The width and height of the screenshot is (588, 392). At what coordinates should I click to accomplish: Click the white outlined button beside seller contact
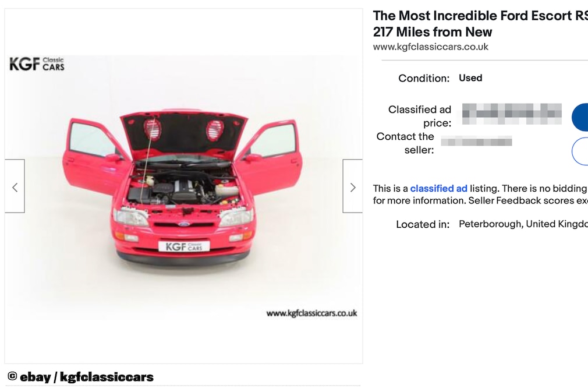pyautogui.click(x=580, y=151)
